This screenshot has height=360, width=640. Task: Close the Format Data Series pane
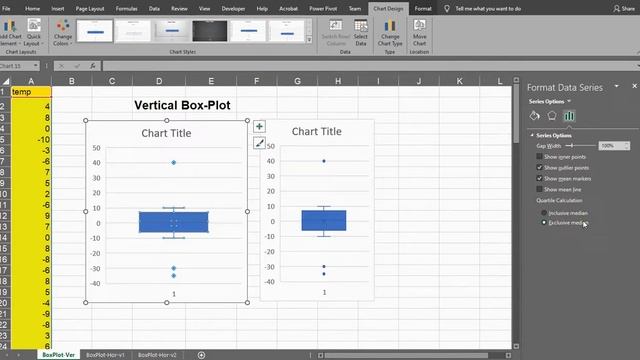(634, 86)
